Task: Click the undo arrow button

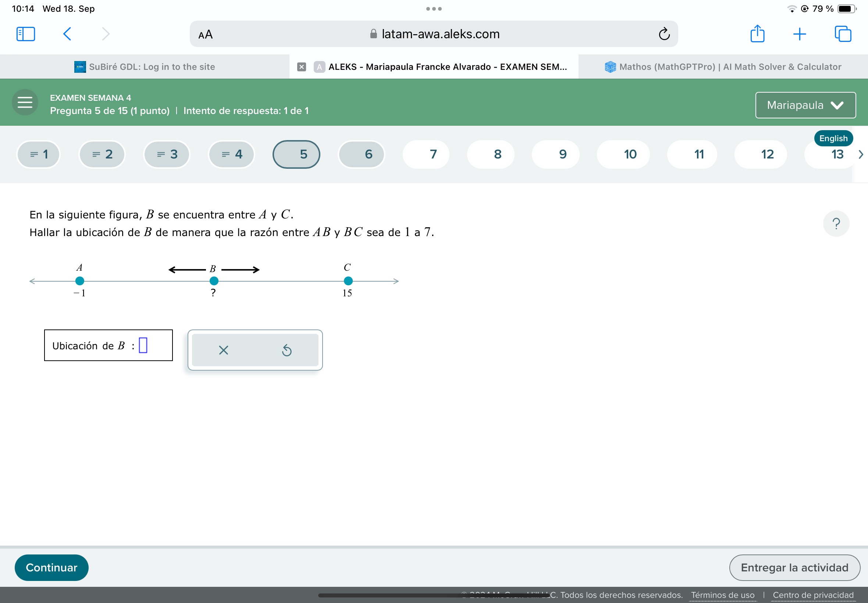Action: click(x=287, y=350)
